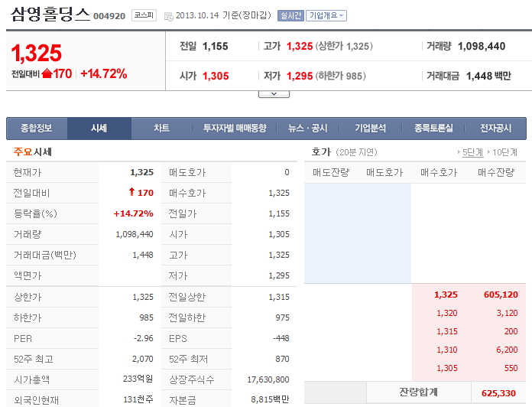Viewport: 532px width, 407px height.
Task: Click bid quantity 605,120 in order book
Action: tap(501, 295)
